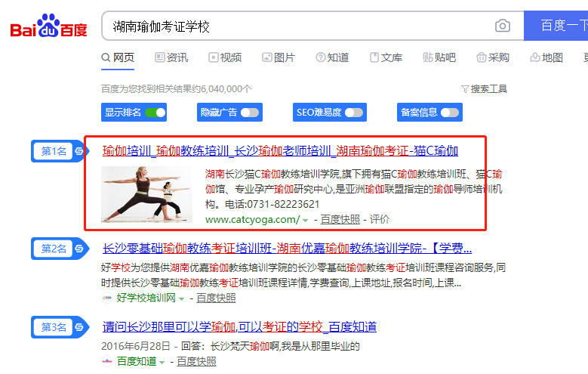Click the refresh icon on 第2名 badge
This screenshot has height=374, width=588.
tap(79, 249)
